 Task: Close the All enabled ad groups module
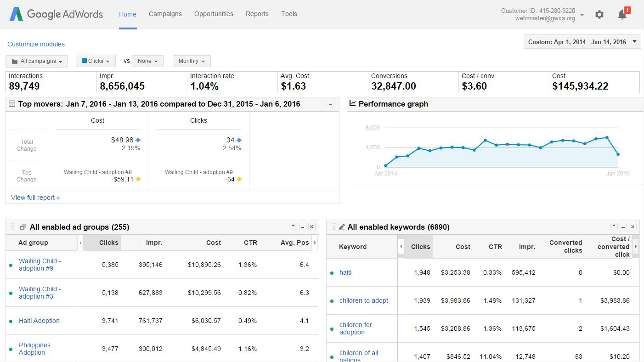311,227
